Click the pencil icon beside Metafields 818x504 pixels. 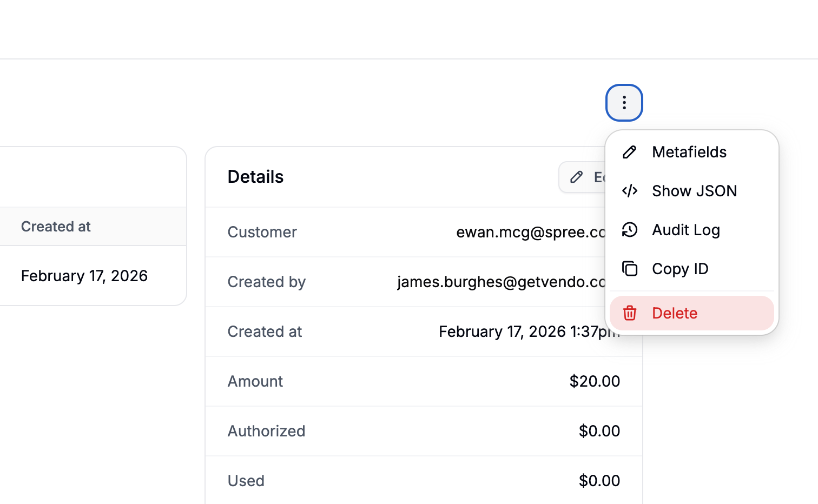coord(629,152)
